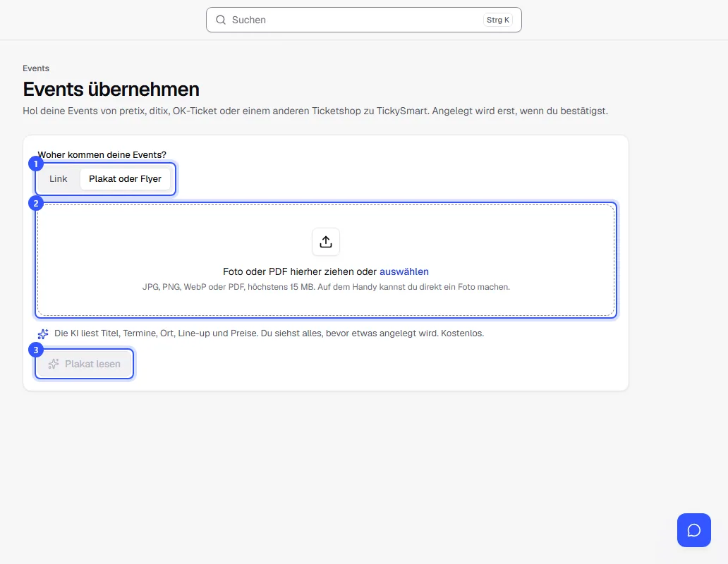Click the 'Hol deine Events von pretix' description
The image size is (728, 564).
[315, 111]
